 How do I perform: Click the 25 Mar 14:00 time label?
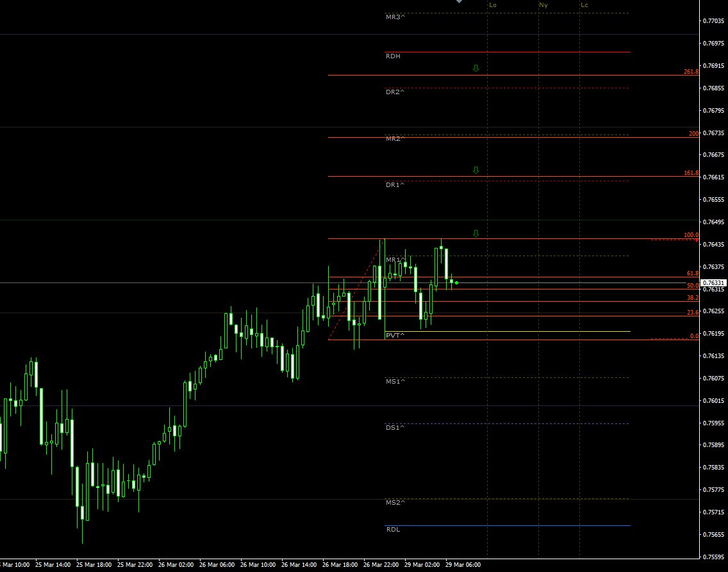coord(53,565)
